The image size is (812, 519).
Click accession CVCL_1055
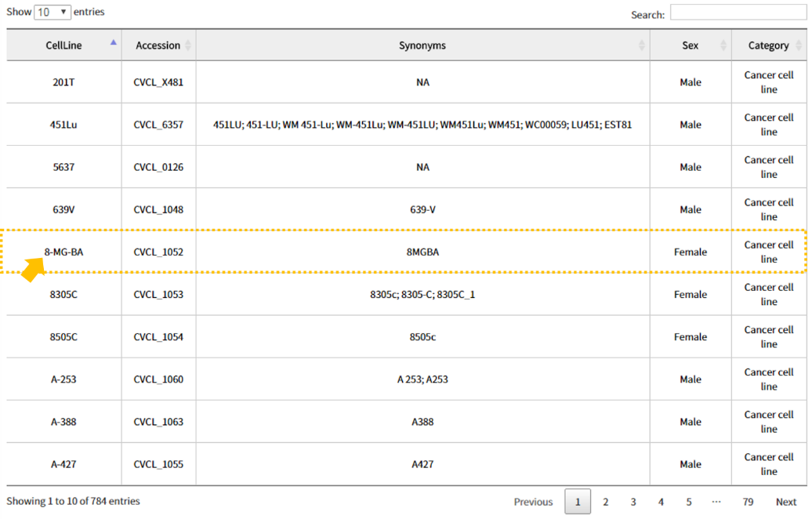pos(158,465)
